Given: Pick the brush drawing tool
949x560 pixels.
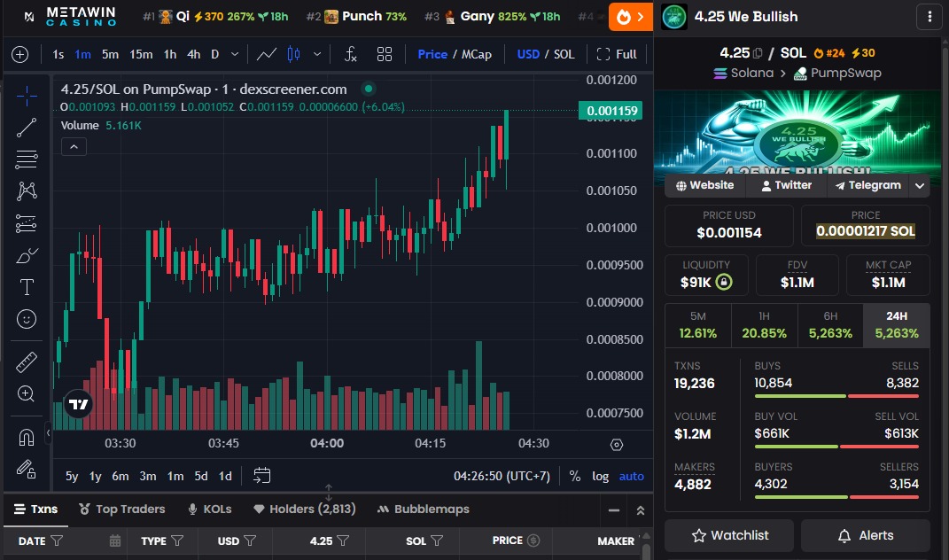Looking at the screenshot, I should (x=26, y=255).
